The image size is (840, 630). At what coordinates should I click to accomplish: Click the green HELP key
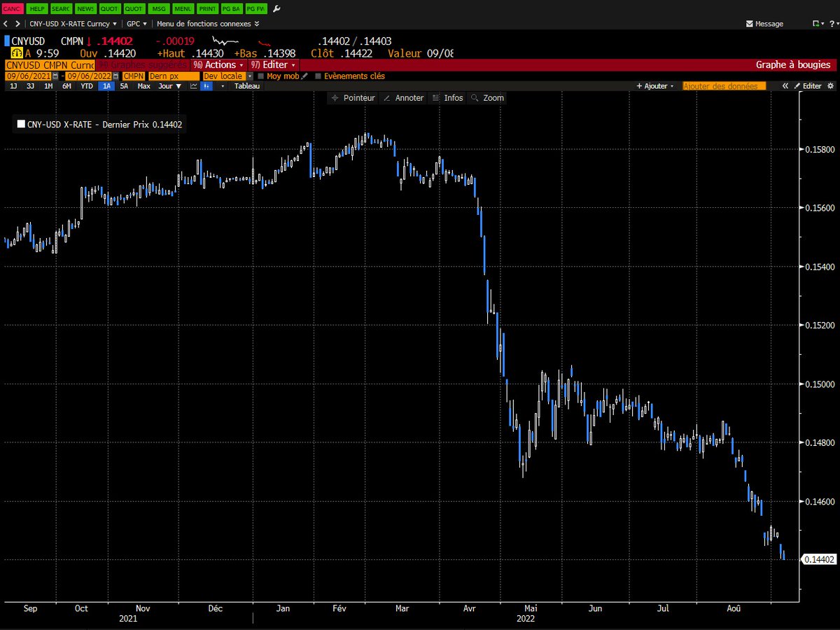(x=36, y=8)
